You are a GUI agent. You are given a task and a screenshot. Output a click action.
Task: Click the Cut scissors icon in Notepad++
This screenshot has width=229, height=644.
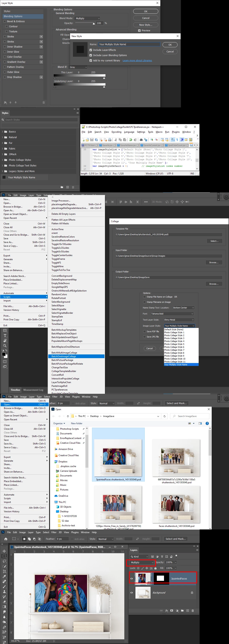click(x=116, y=140)
